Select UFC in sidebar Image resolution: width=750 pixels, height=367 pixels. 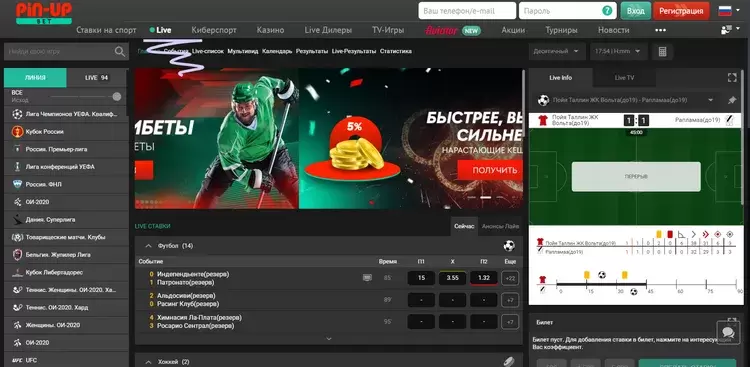pyautogui.click(x=66, y=360)
